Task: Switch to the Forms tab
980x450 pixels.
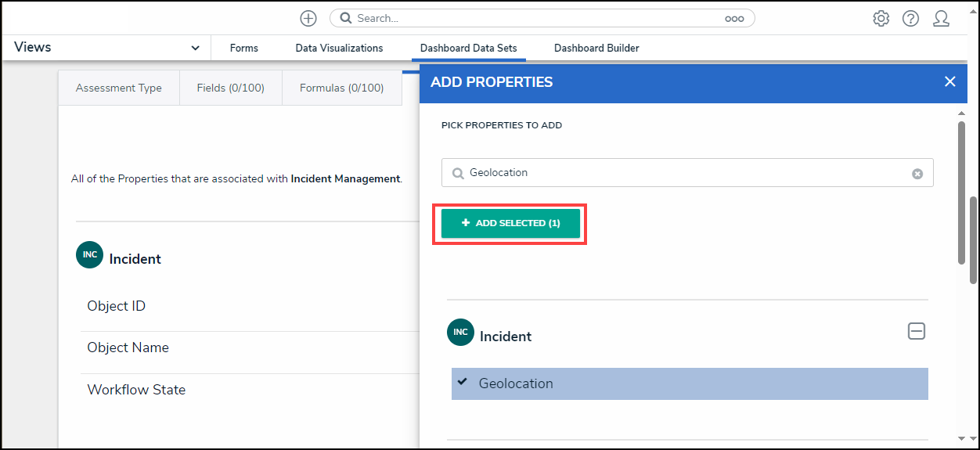Action: [243, 48]
